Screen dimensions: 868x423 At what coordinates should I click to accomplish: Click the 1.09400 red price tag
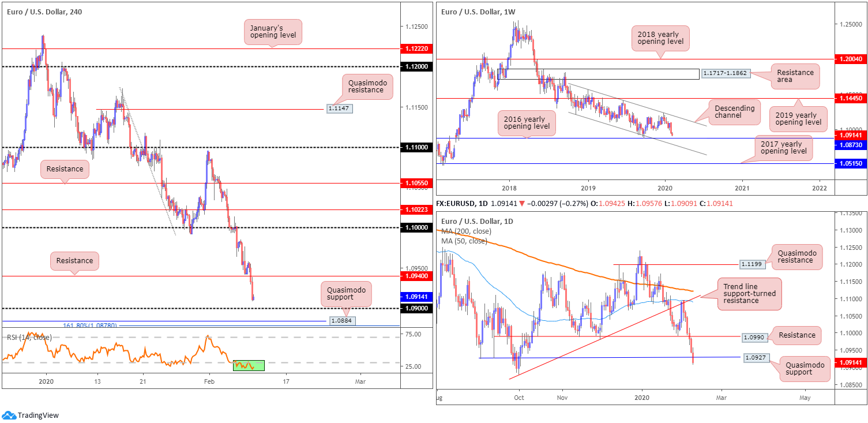point(415,276)
